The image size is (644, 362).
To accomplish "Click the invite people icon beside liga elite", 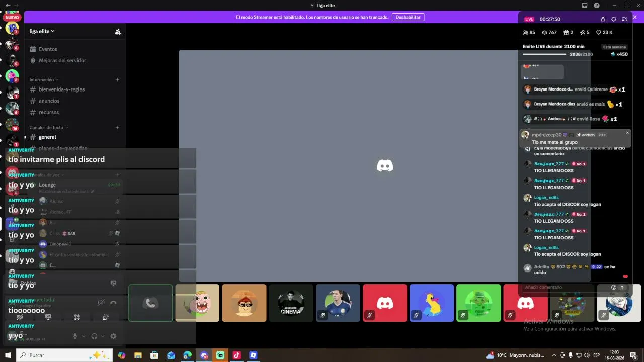I will coord(118,32).
